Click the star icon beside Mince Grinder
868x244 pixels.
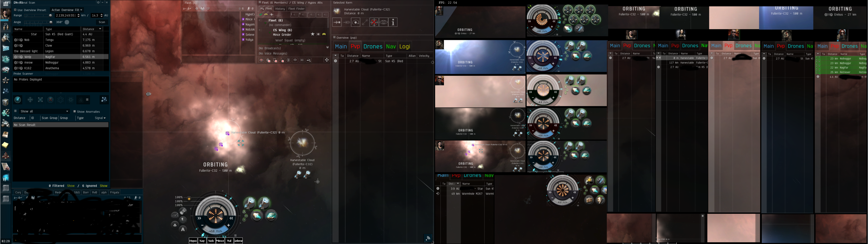coord(313,34)
